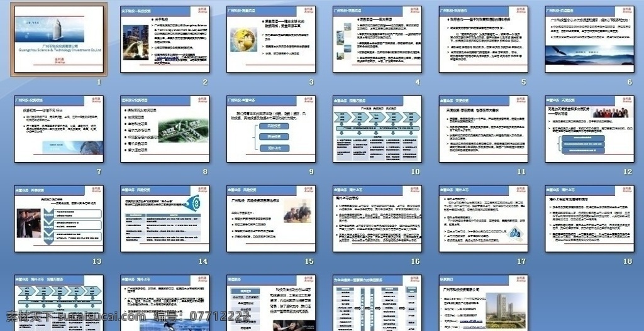Select bottom-row slide thumbnail with column flowchart

tap(377, 303)
